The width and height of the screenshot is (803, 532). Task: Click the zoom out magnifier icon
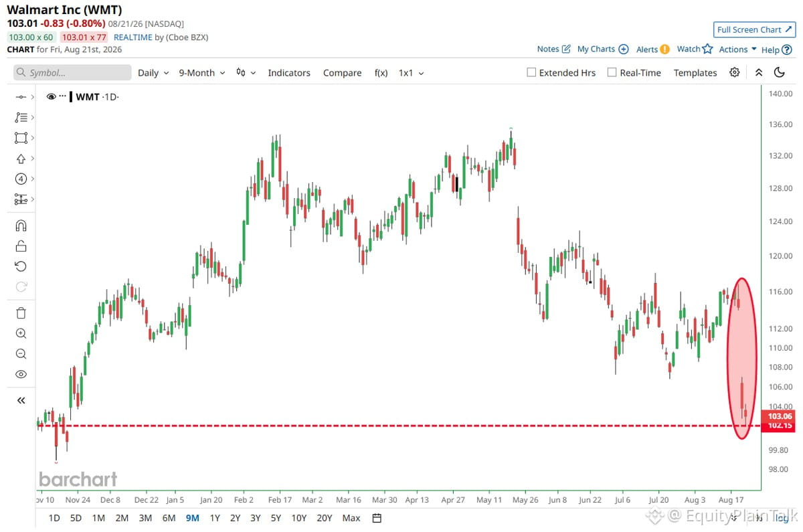point(21,354)
